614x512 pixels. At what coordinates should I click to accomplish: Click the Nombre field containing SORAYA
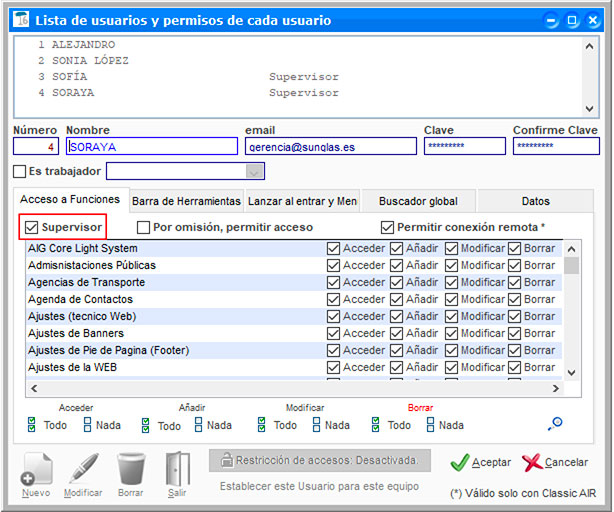point(152,146)
